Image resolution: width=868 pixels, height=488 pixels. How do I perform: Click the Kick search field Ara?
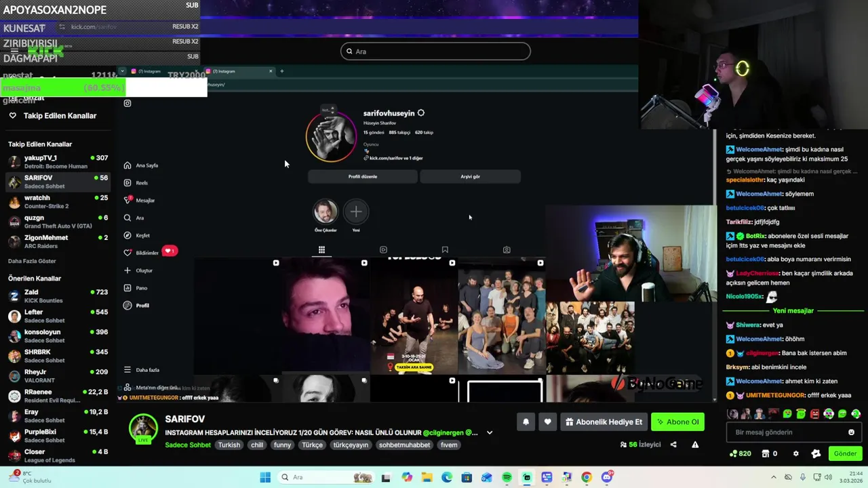click(x=435, y=52)
